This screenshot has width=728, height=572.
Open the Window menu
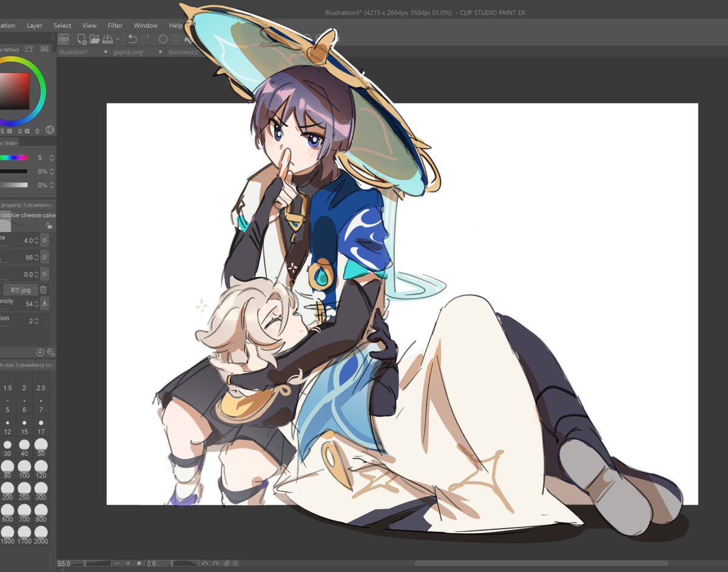[146, 25]
